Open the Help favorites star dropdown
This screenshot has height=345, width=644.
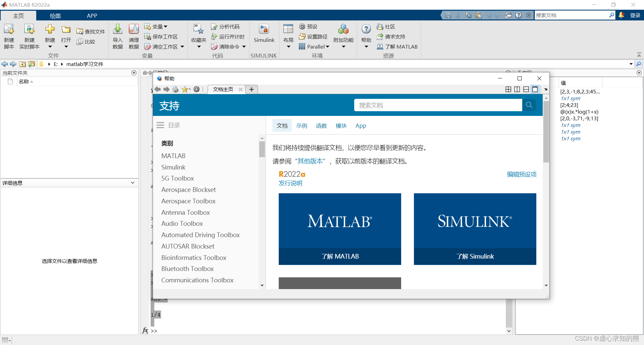coord(186,89)
